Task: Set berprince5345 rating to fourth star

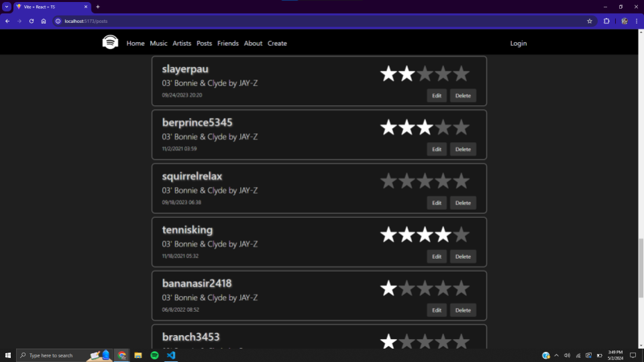Action: coord(443,127)
